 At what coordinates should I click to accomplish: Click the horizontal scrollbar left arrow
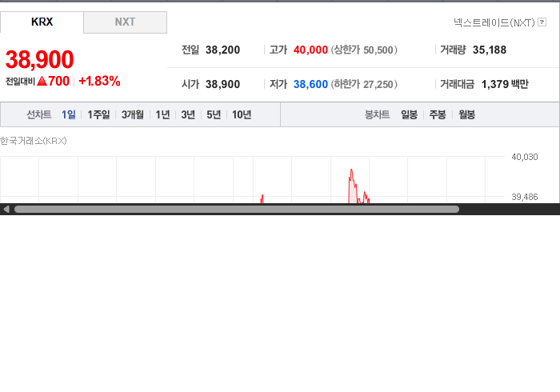[x=6, y=210]
